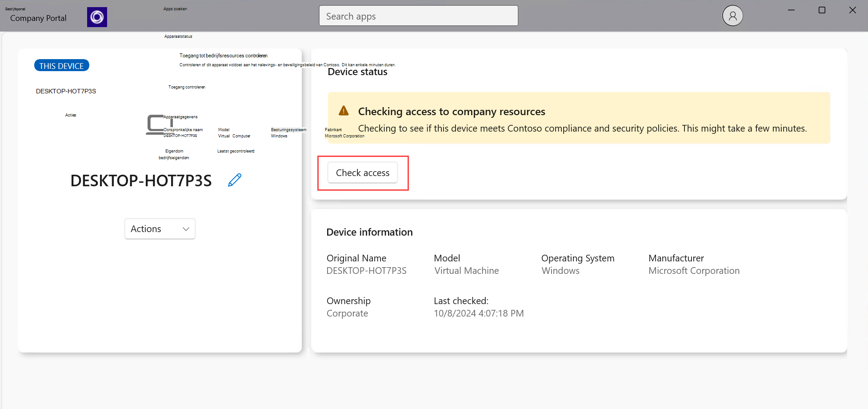
Task: Click the Device status heading
Action: click(357, 72)
